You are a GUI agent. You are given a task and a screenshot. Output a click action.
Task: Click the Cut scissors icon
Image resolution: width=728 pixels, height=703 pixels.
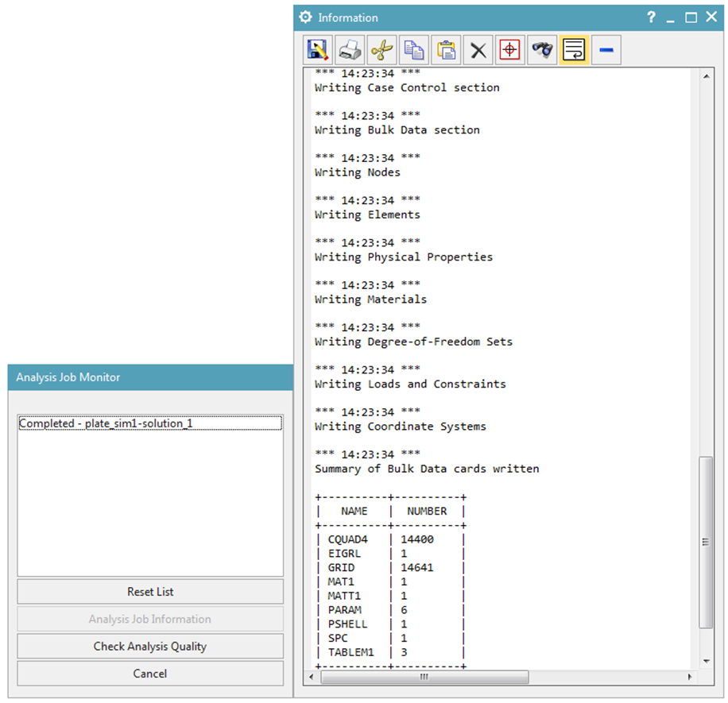pos(381,50)
